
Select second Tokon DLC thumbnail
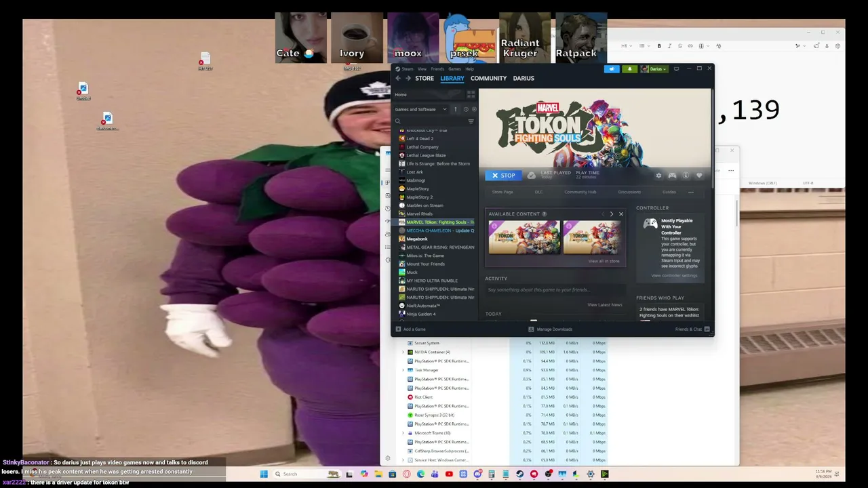click(591, 237)
